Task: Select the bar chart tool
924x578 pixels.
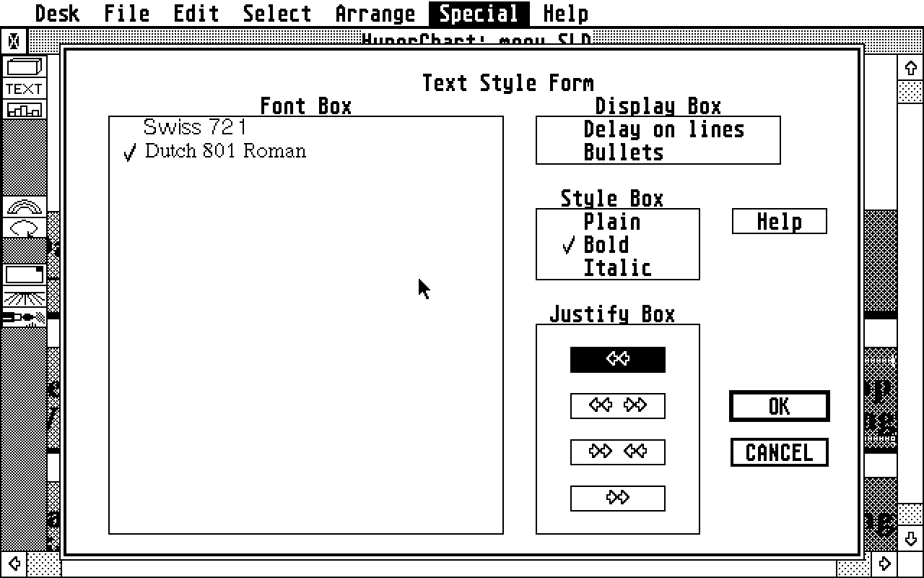Action: click(x=25, y=110)
